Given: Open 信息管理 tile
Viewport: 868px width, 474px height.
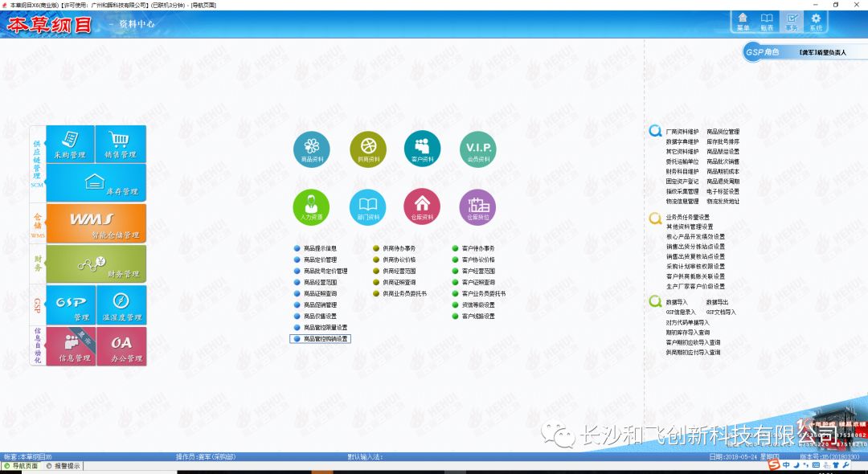Looking at the screenshot, I should [71, 346].
